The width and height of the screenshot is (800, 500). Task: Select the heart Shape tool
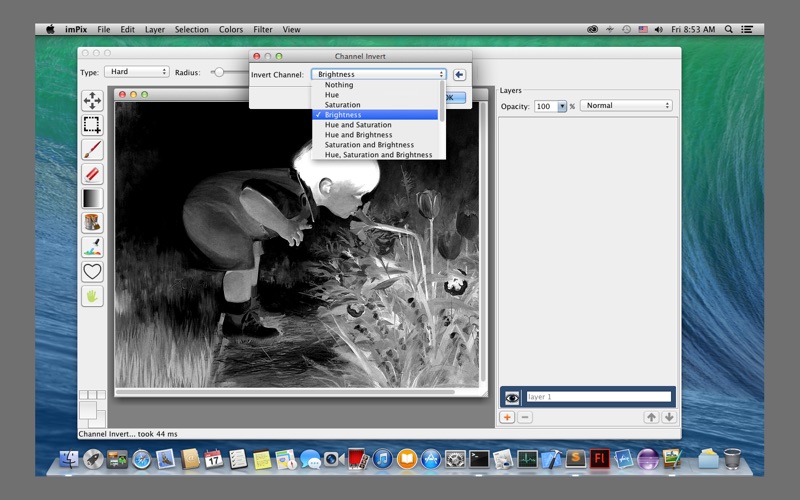92,272
